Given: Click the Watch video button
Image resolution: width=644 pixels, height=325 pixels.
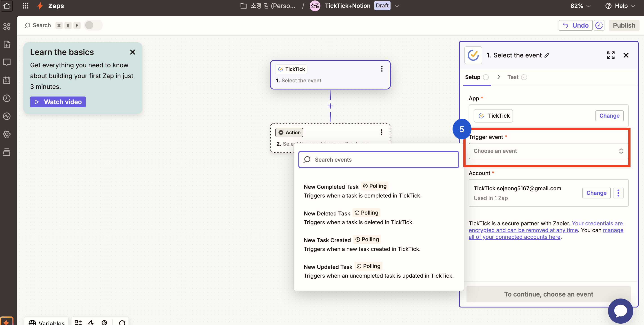Looking at the screenshot, I should [x=58, y=102].
